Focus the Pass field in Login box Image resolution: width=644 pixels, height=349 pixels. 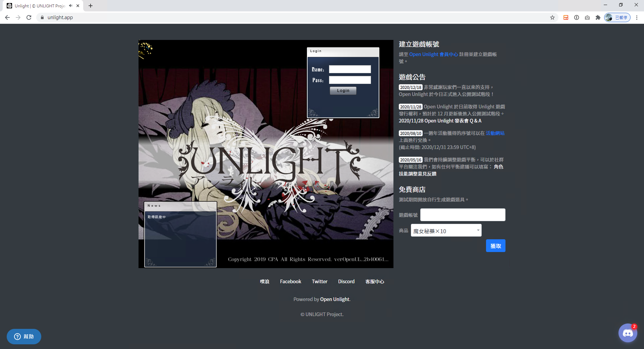click(x=350, y=80)
